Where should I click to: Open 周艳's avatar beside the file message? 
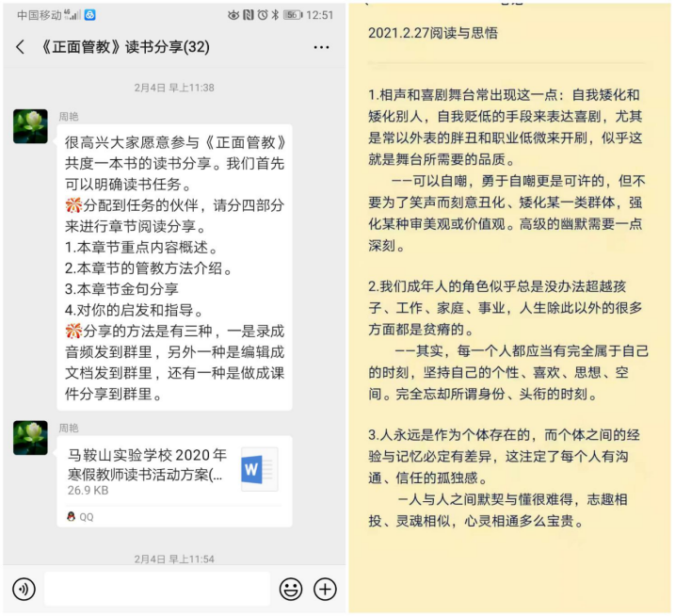tap(30, 438)
